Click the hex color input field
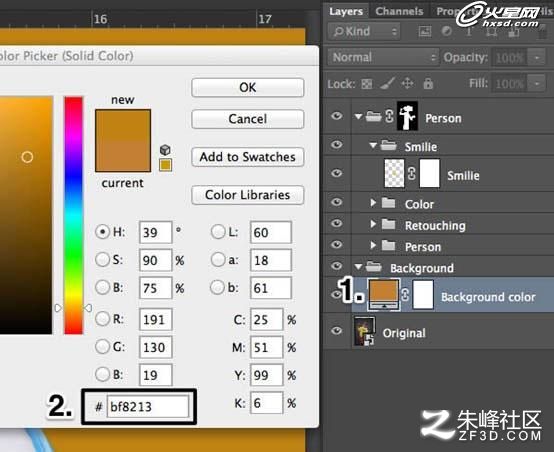The image size is (554, 452). coord(148,406)
